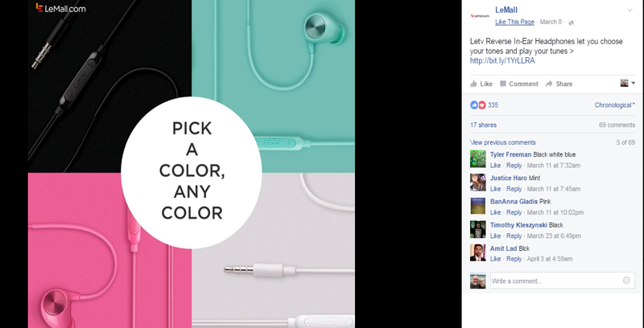
Task: Open the bit.ly/1YrLLRA link
Action: coord(502,60)
